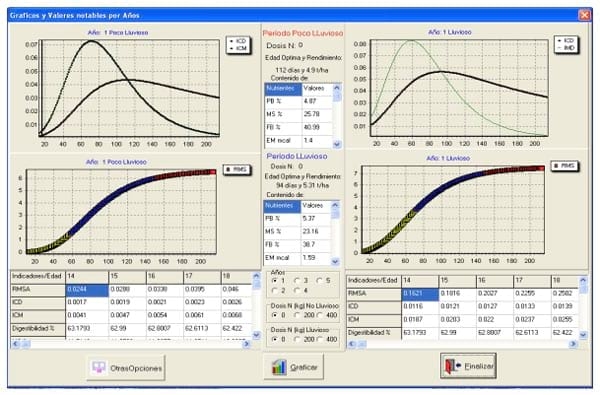Click the Digestibilidad % row label in left table

38,329
